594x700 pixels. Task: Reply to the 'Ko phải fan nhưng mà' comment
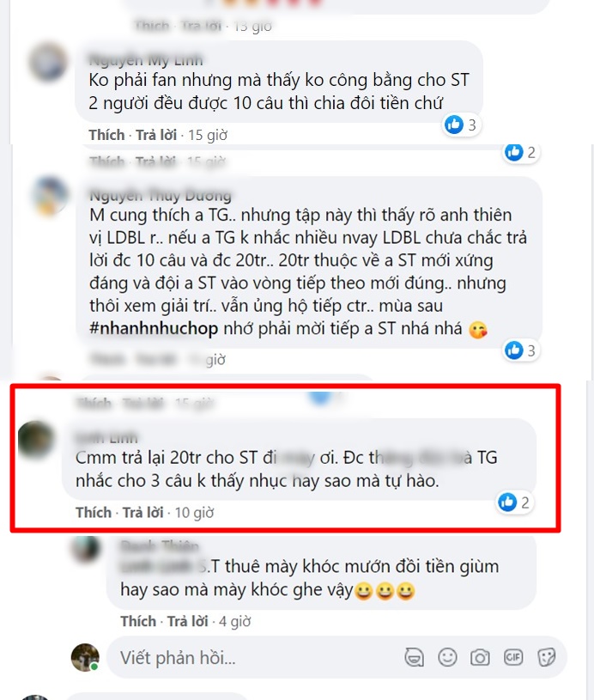155,135
